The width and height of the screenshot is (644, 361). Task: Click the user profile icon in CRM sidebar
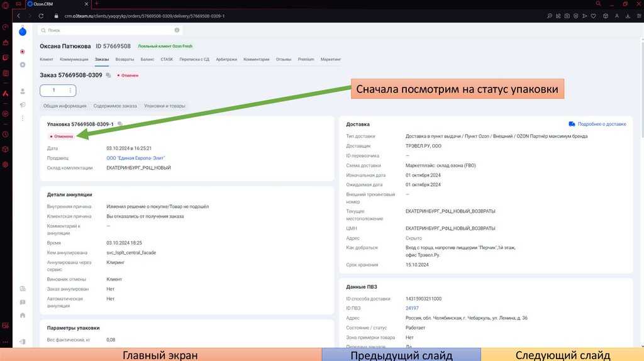point(23,91)
